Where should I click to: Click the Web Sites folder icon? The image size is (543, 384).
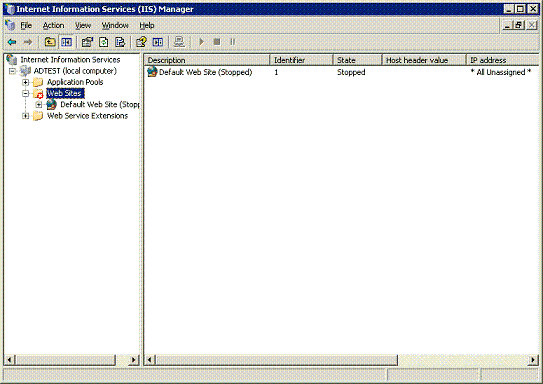click(38, 93)
